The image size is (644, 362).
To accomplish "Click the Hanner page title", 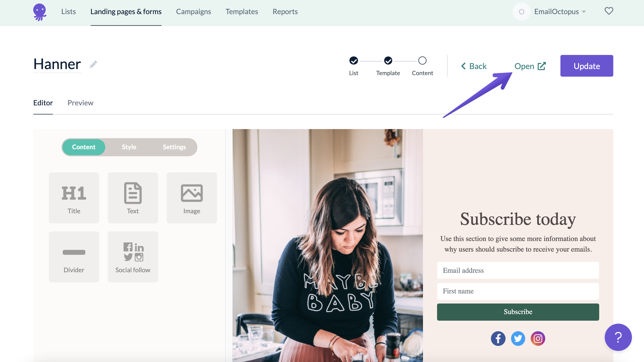I will (57, 64).
